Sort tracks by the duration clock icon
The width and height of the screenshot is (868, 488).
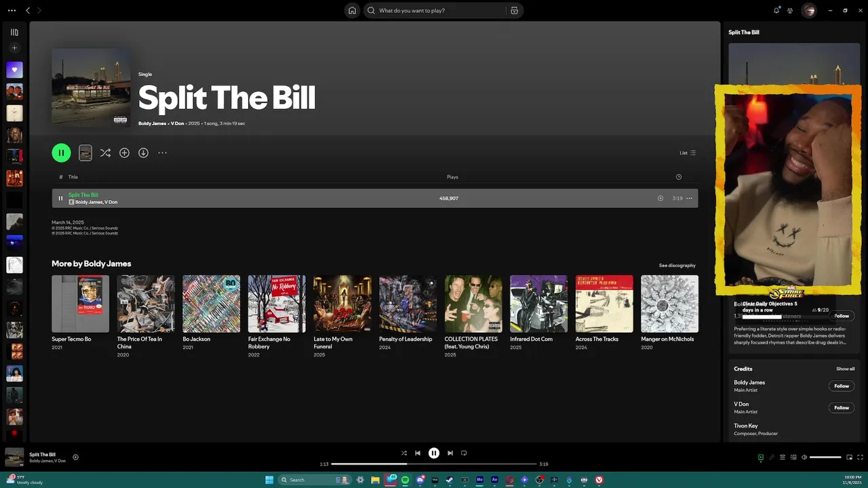coord(679,177)
